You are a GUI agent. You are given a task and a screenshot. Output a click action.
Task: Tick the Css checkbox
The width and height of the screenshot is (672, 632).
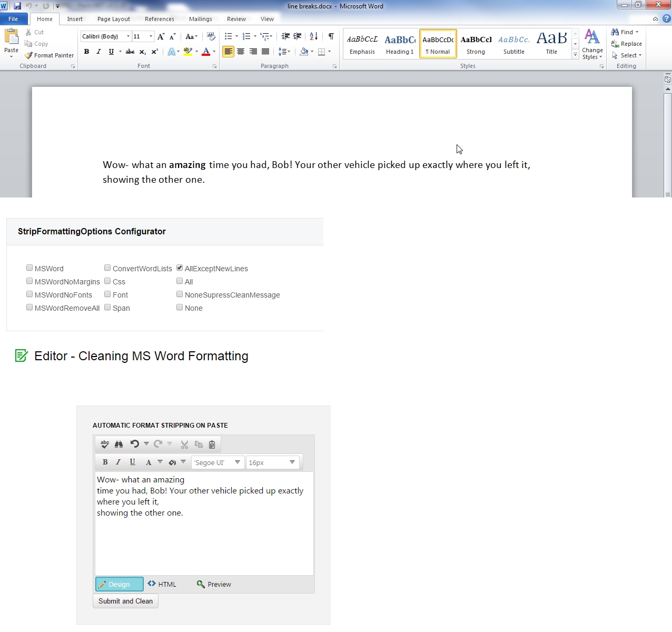tap(107, 281)
